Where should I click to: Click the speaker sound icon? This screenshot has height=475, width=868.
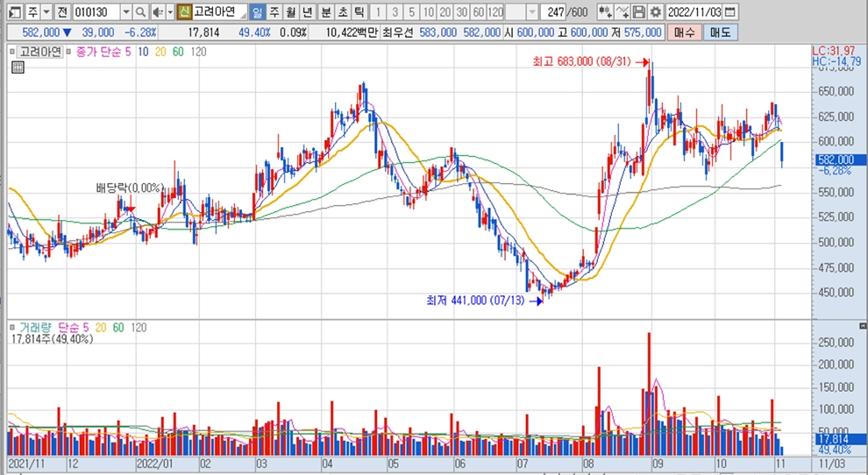[157, 12]
